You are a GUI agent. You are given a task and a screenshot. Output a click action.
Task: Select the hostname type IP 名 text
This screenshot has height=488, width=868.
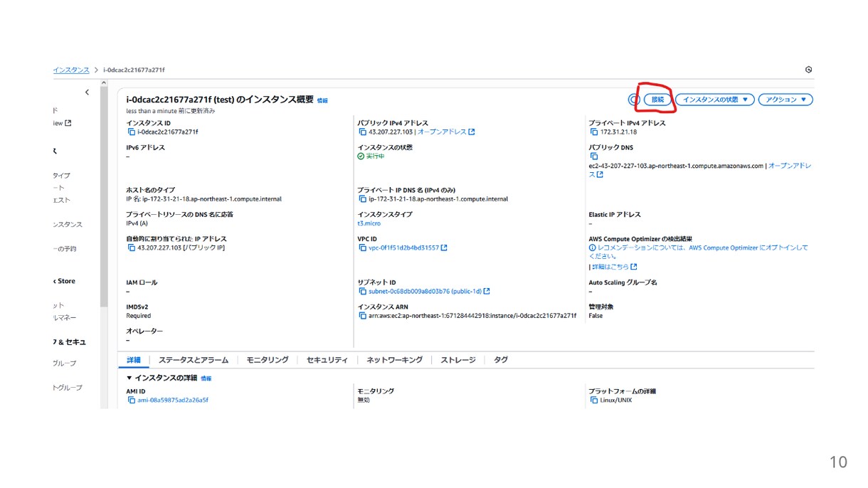[203, 199]
